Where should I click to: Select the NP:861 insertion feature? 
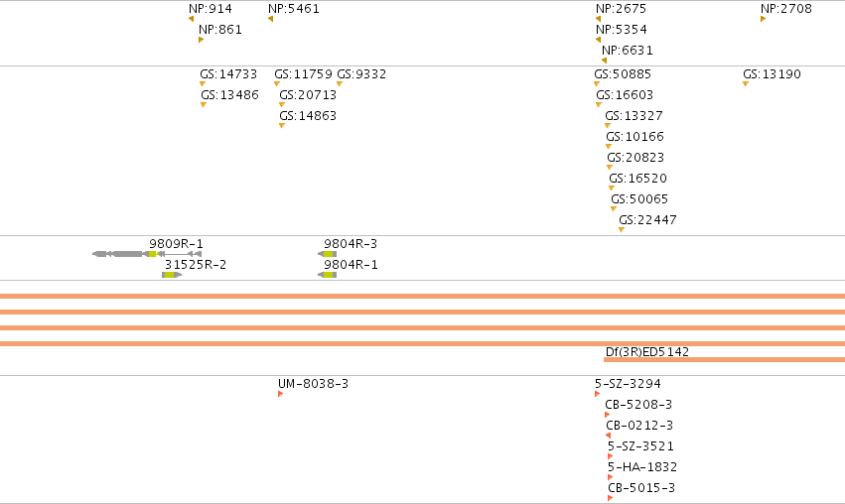coord(219,30)
